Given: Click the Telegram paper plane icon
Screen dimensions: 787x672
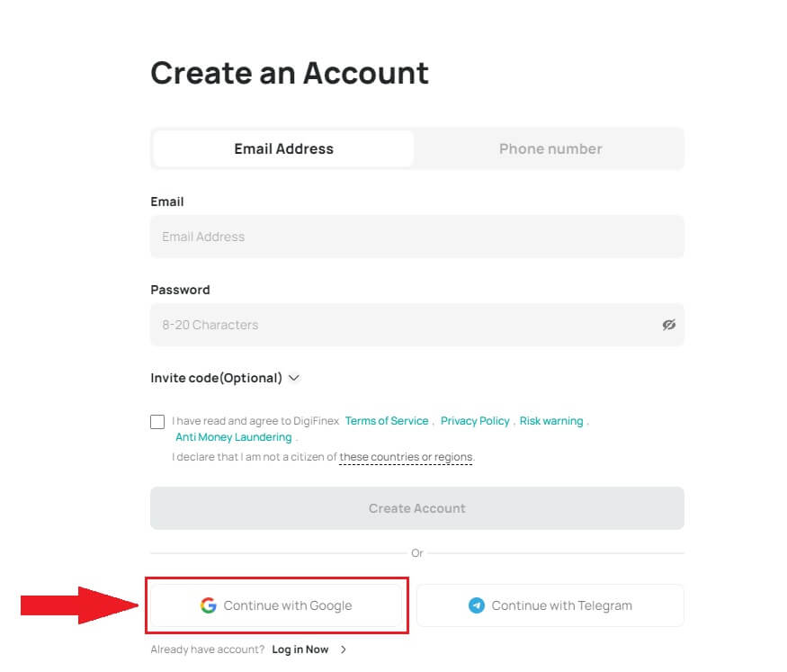Looking at the screenshot, I should click(478, 605).
